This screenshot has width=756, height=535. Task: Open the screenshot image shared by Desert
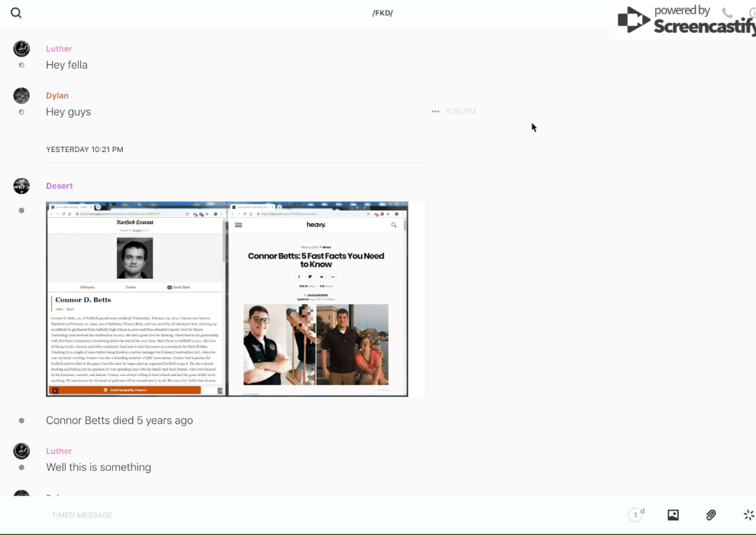pos(227,299)
